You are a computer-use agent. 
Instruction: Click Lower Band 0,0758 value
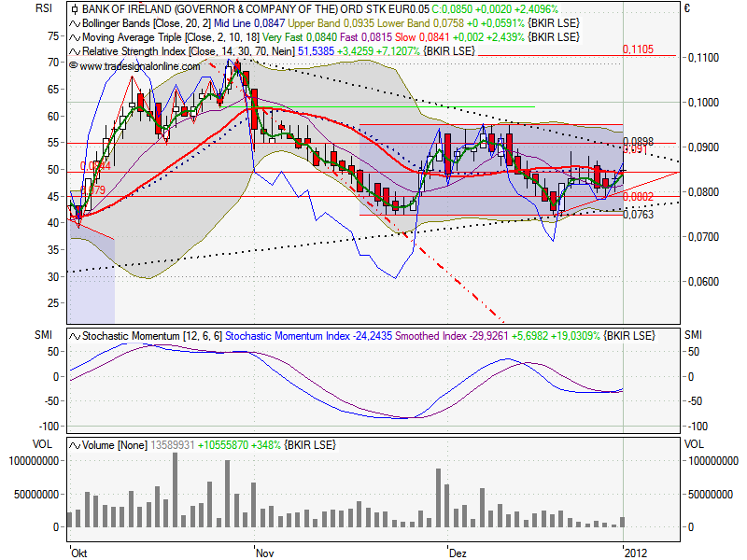click(421, 23)
